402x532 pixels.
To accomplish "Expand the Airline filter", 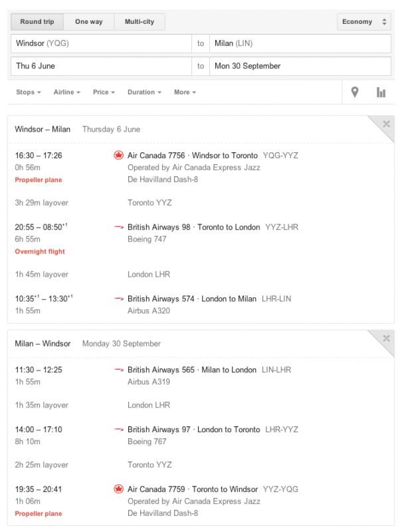I will coord(67,92).
